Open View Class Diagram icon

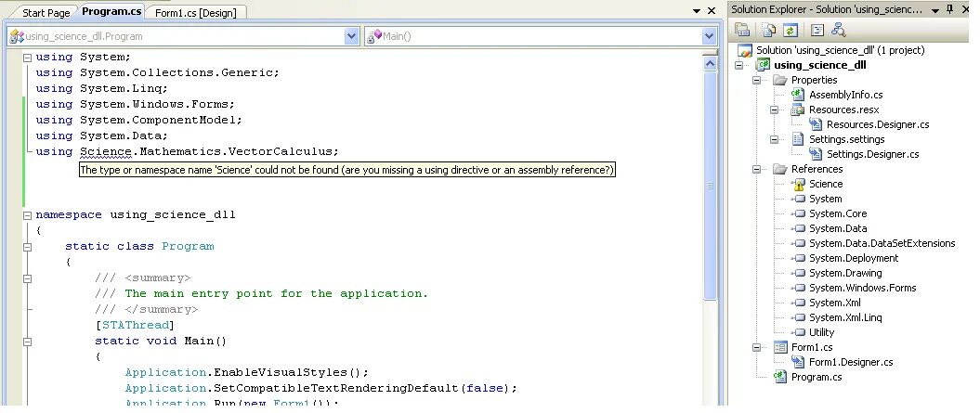[838, 30]
